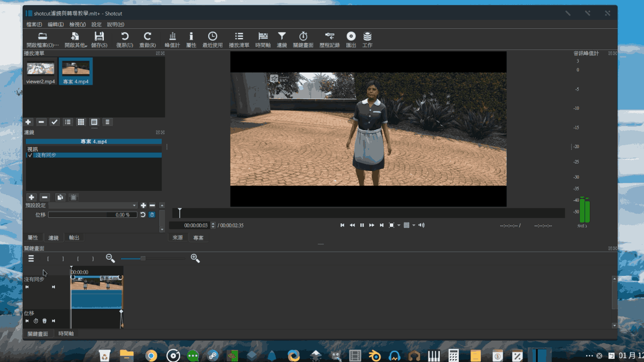Rewind the player

(352, 225)
